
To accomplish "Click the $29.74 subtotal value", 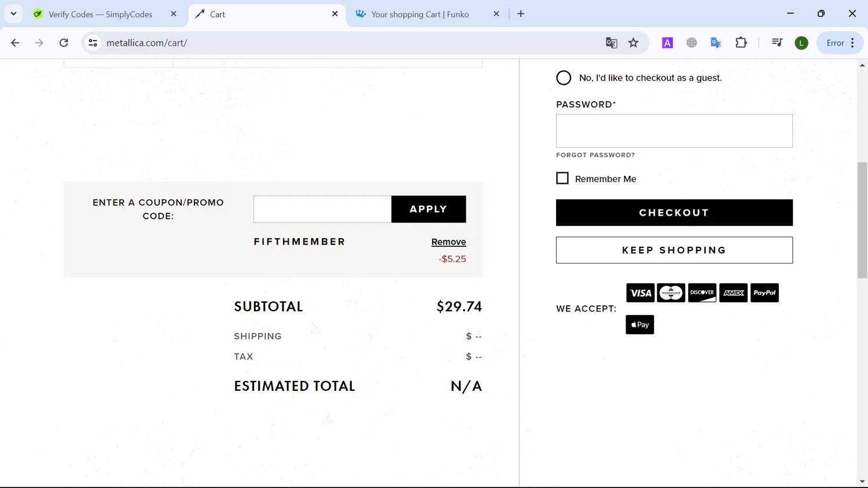I will pos(459,306).
